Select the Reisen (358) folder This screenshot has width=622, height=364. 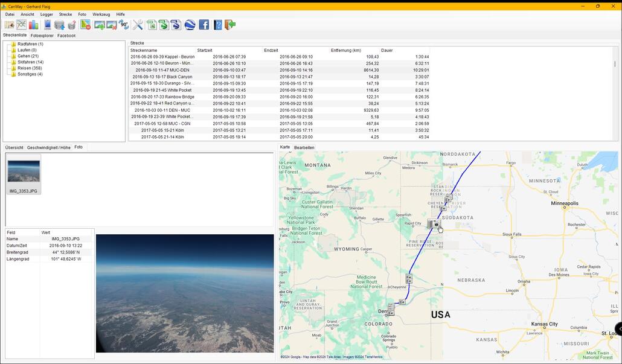coord(29,68)
